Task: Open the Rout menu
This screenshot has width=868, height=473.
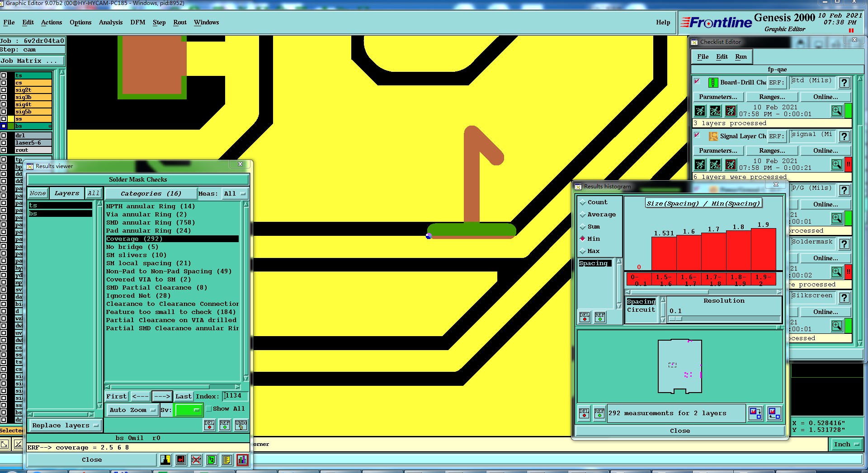Action: click(180, 23)
